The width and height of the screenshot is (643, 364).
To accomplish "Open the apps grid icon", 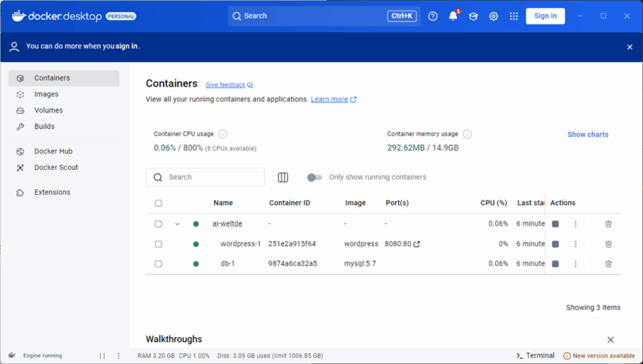I will [514, 16].
